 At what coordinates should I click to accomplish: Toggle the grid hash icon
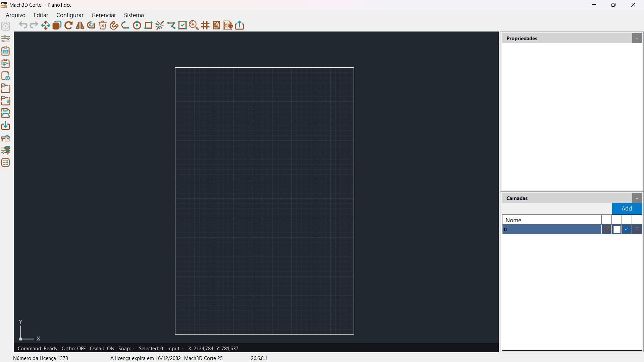pos(205,25)
